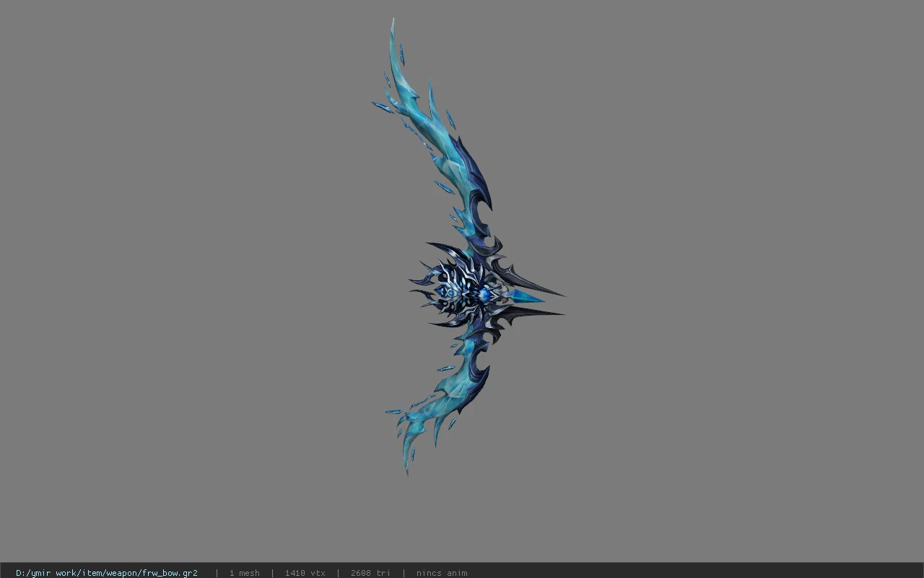
Task: Click the '1410 vtx' vertex count
Action: click(305, 573)
